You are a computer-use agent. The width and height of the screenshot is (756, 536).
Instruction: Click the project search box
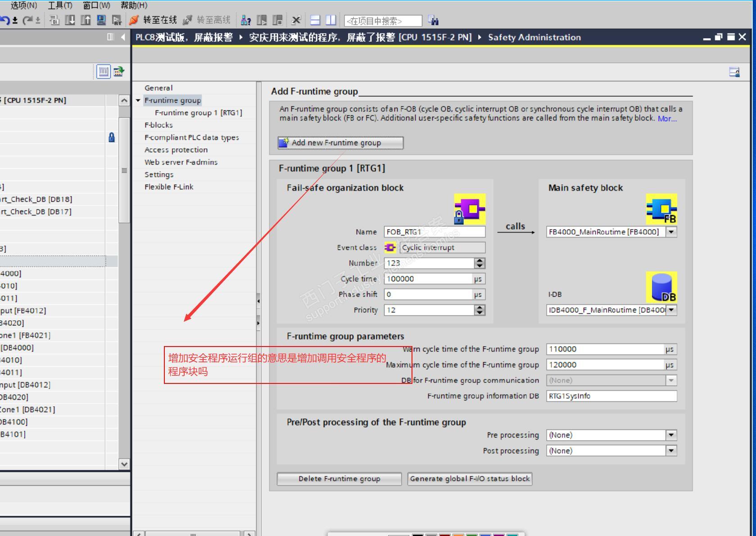coord(383,21)
